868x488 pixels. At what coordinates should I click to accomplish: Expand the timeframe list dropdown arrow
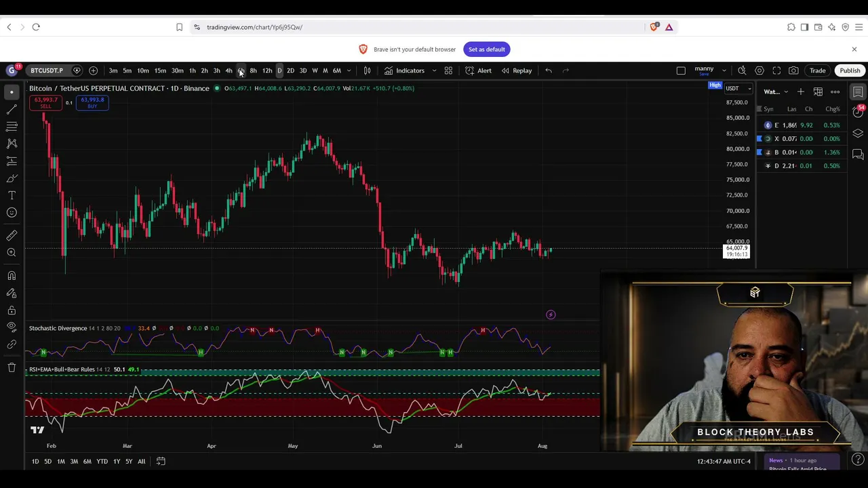[349, 70]
